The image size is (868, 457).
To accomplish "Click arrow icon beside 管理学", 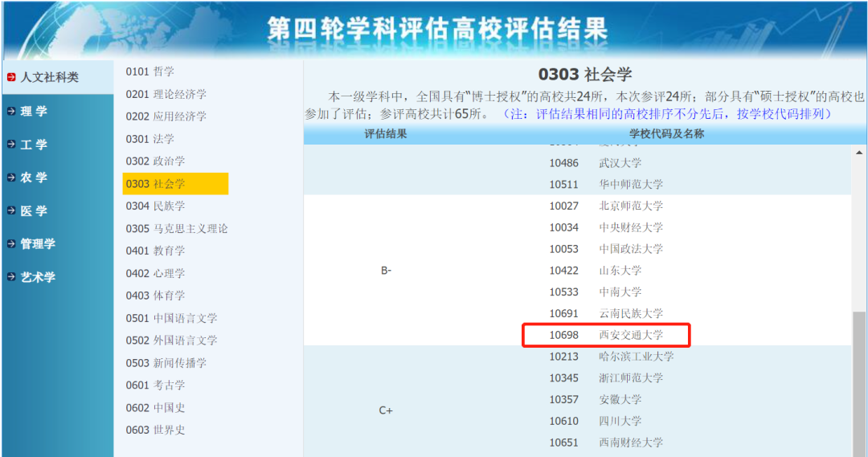I will pos(11,244).
